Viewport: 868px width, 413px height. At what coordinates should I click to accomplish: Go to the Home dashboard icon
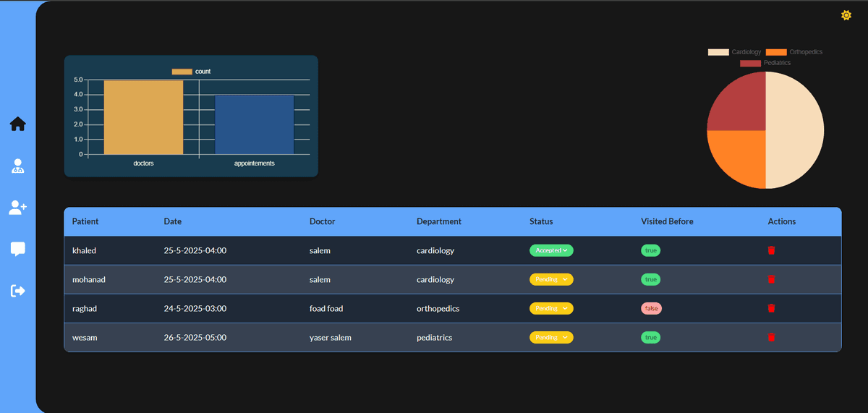[18, 124]
